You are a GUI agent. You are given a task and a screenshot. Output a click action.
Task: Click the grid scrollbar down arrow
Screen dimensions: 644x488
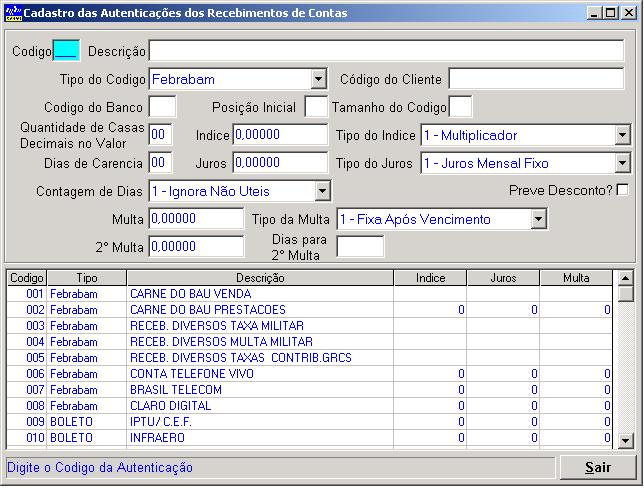[x=626, y=441]
